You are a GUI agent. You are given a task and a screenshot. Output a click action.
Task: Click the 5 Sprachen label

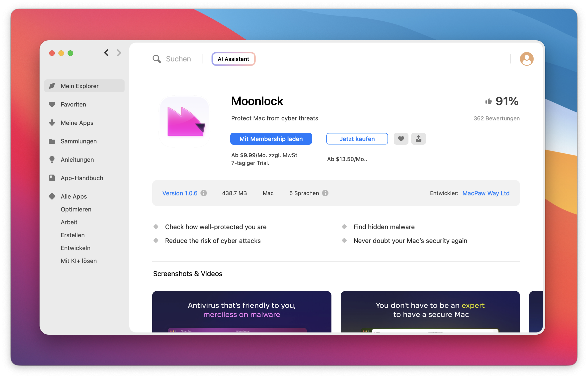click(x=304, y=193)
